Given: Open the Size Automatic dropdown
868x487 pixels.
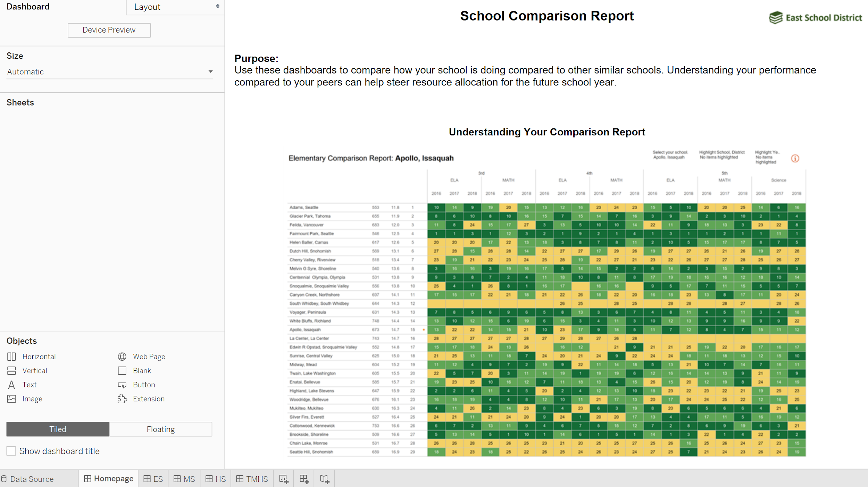Looking at the screenshot, I should click(110, 72).
